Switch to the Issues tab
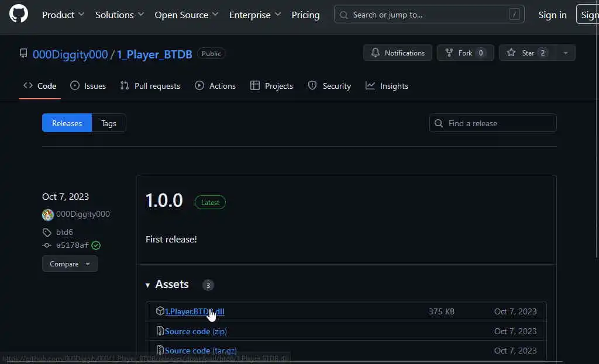599x364 pixels. click(88, 86)
